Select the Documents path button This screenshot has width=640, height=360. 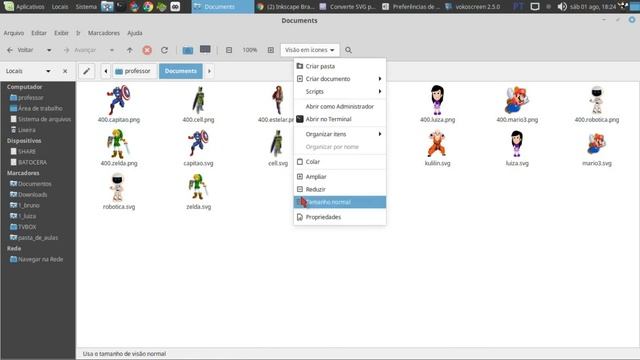click(x=180, y=71)
